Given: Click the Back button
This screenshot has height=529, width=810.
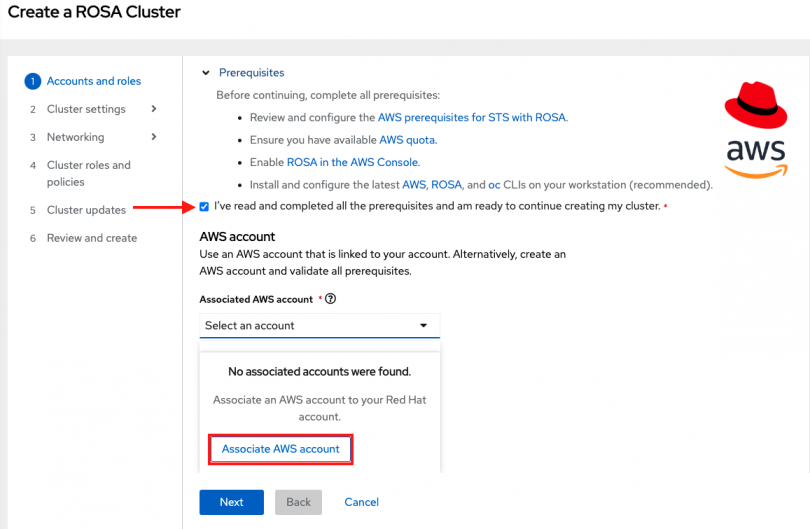Looking at the screenshot, I should pyautogui.click(x=298, y=502).
